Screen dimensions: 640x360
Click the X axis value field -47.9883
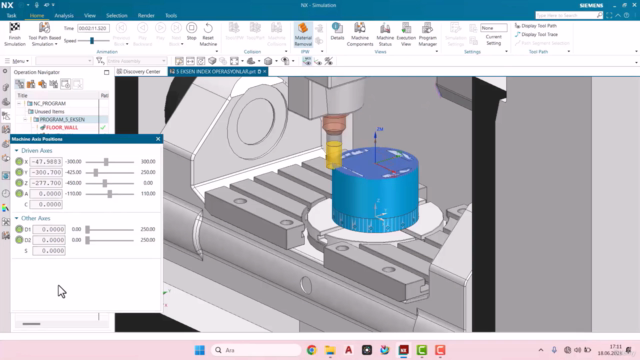[46, 162]
